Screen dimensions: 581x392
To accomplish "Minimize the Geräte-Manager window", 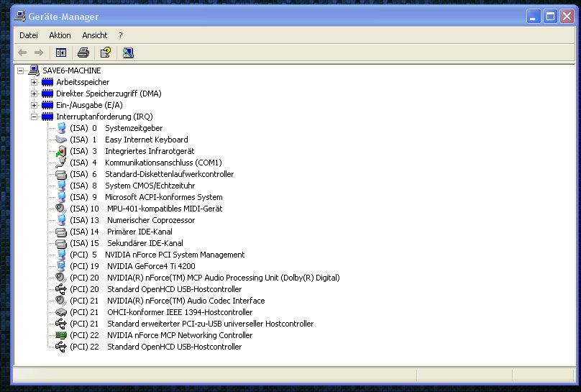I will 534,17.
